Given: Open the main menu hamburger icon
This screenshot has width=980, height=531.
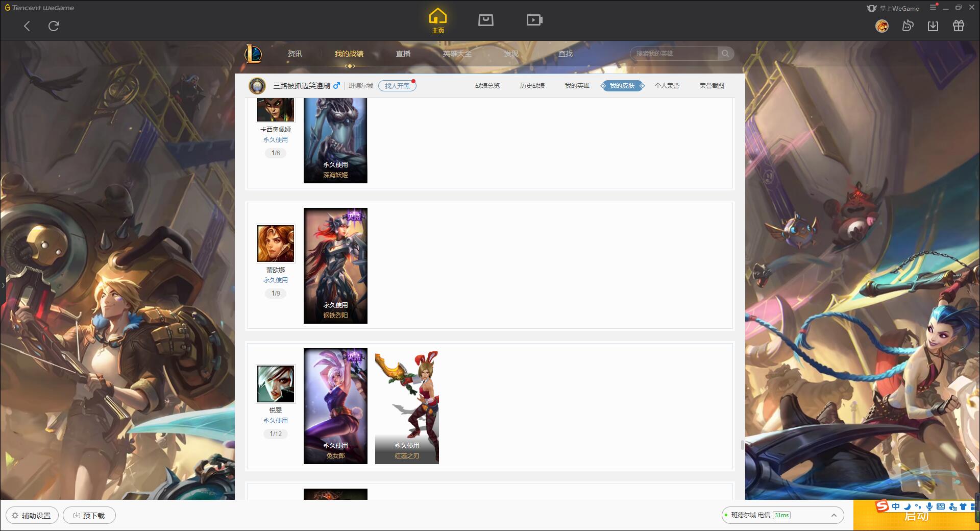Looking at the screenshot, I should (x=934, y=7).
